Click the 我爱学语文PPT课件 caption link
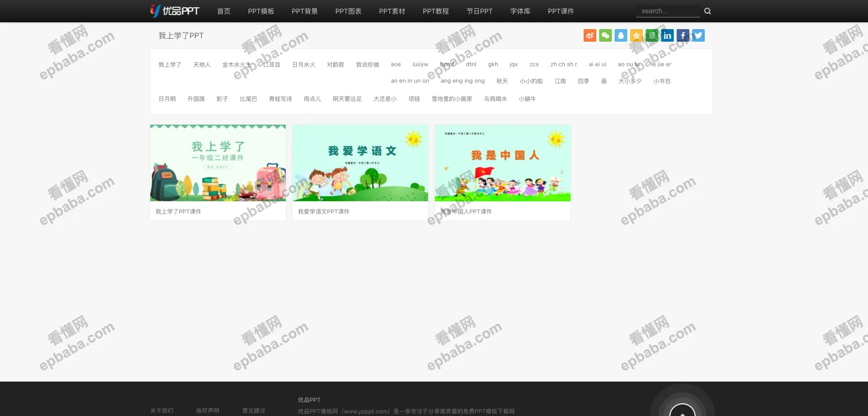 (324, 211)
